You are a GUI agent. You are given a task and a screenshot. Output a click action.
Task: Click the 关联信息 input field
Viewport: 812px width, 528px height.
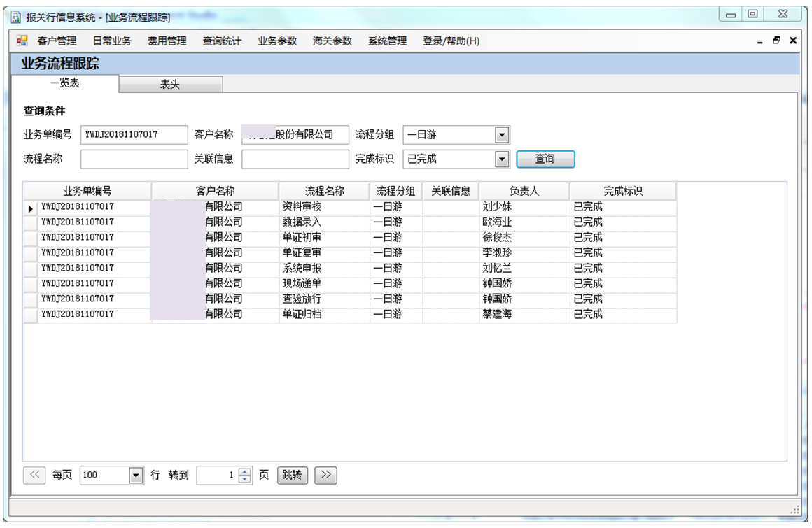(295, 159)
